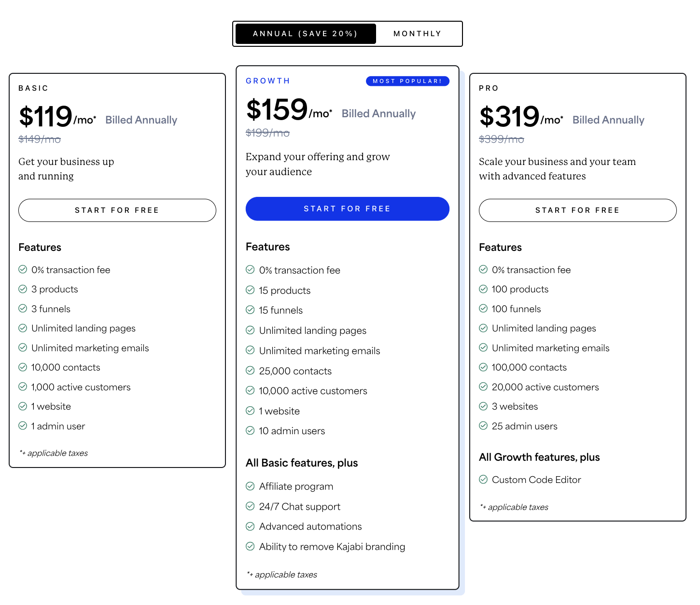The height and width of the screenshot is (605, 700).
Task: Select Annual (Save 20%) billing option
Action: (x=306, y=34)
